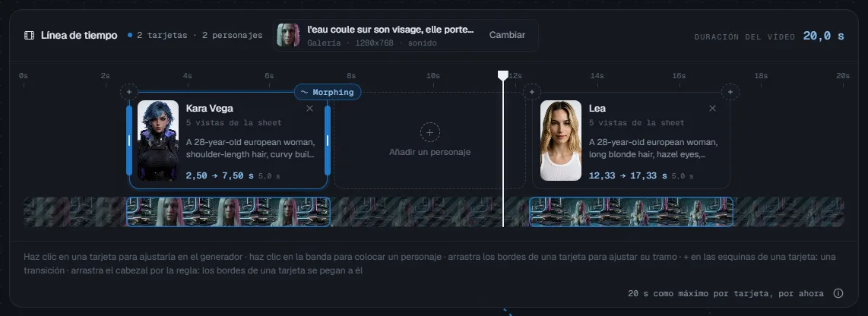
Task: Click the Kara Vega segment in the filmstrip band
Action: (229, 212)
